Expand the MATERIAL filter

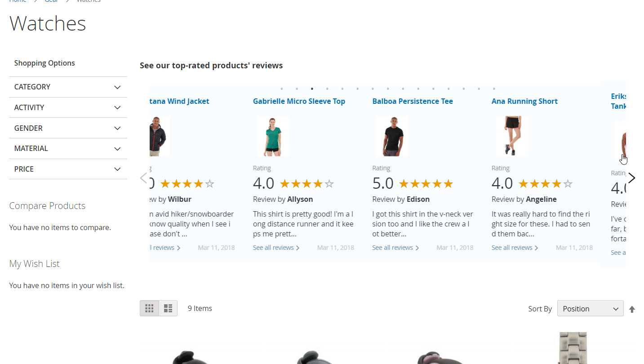pos(68,148)
